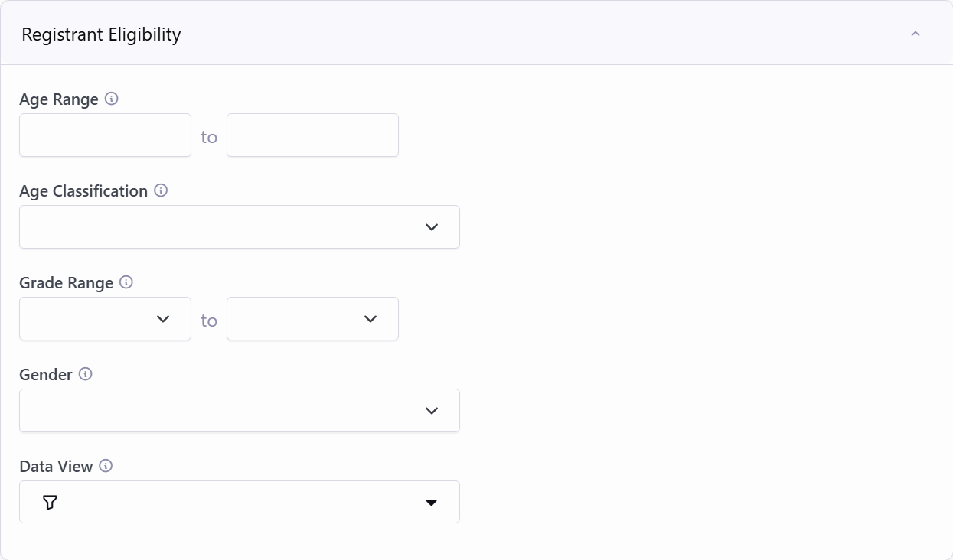Expand the Gender dropdown

(x=239, y=411)
